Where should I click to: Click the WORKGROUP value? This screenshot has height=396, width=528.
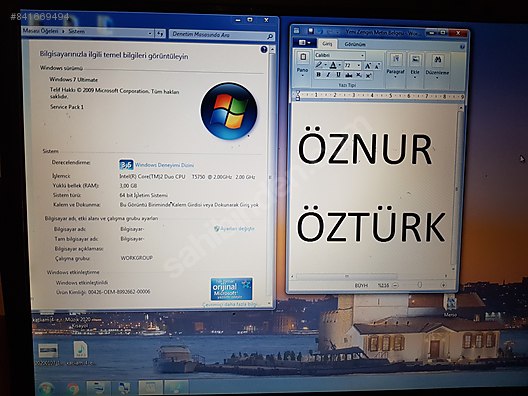[137, 258]
